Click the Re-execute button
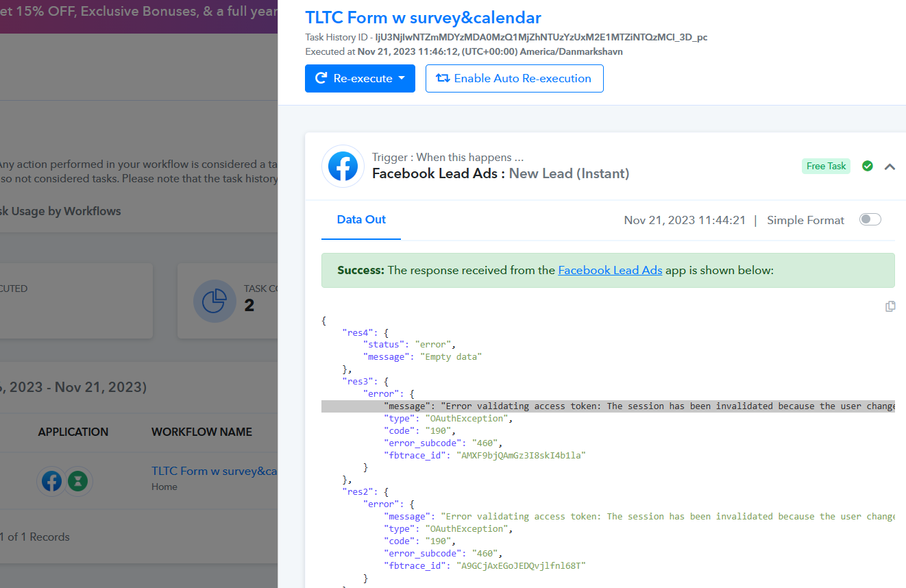Screen dimensions: 906x588 tap(360, 78)
